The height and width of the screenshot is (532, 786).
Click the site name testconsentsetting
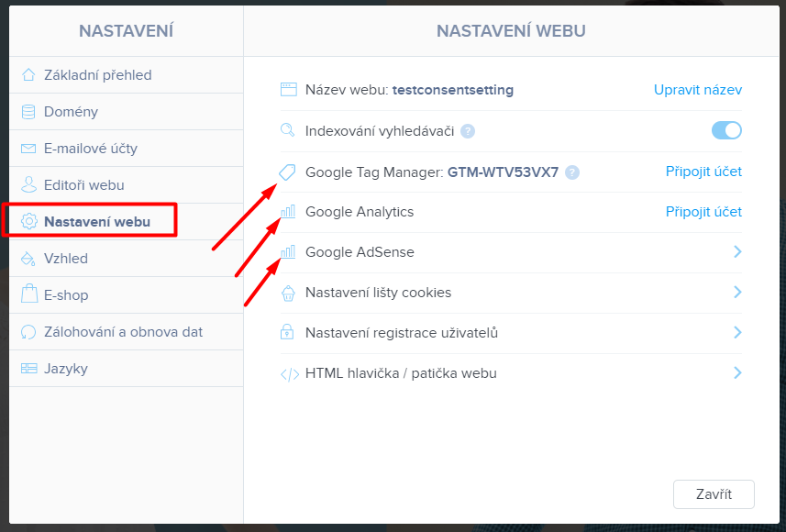tap(453, 90)
